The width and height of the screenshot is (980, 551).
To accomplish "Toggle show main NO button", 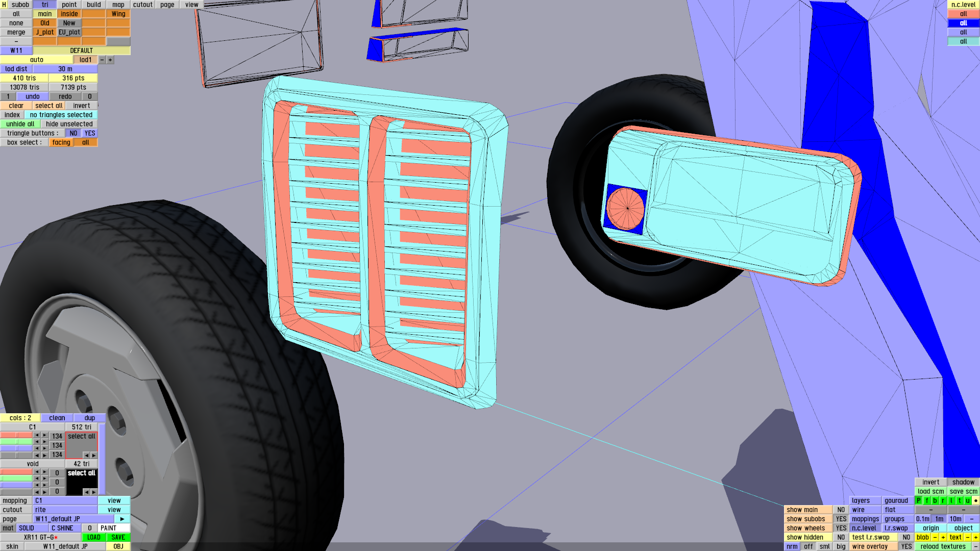I will point(841,510).
